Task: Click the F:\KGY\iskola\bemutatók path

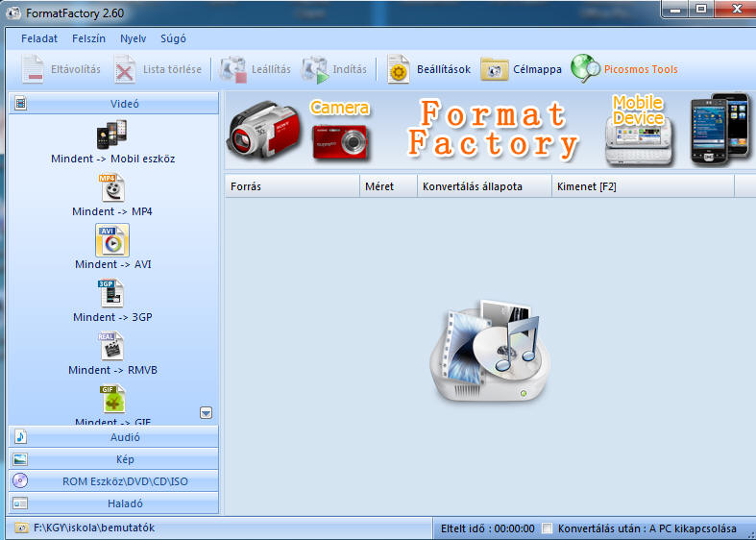Action: coord(94,528)
